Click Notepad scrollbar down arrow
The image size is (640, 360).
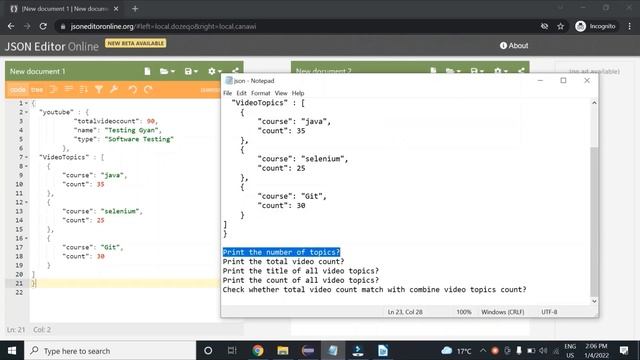point(594,301)
